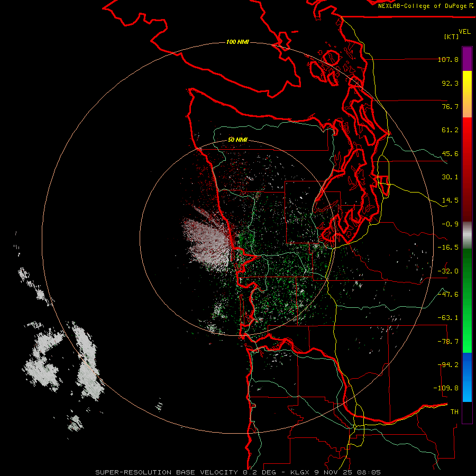This screenshot has width=476, height=476.
Task: Click the -47.6 velocity scale value
Action: (448, 295)
